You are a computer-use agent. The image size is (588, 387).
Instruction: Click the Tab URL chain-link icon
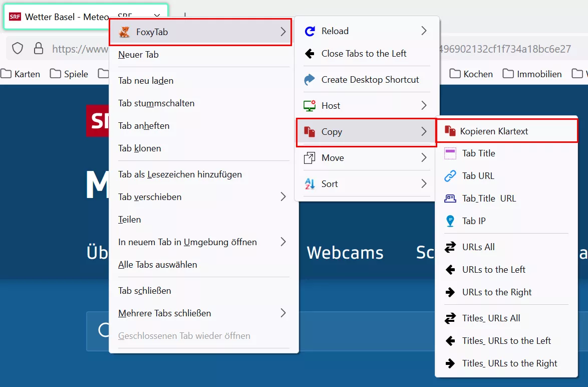coord(450,175)
